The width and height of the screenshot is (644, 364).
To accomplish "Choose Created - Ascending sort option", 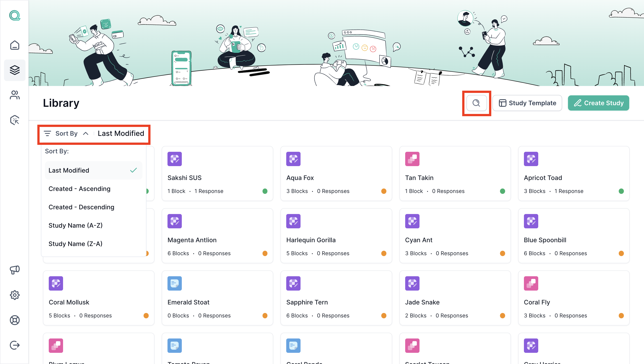I will click(93, 189).
